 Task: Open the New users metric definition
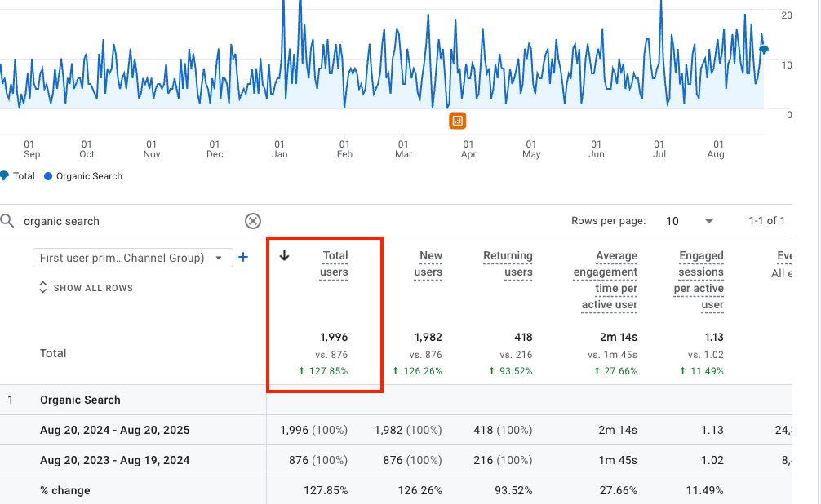click(428, 263)
